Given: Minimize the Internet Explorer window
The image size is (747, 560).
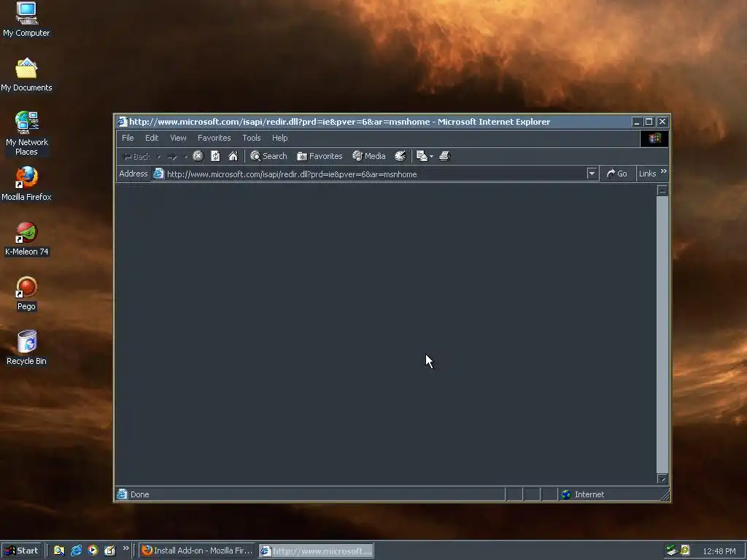Looking at the screenshot, I should point(636,122).
